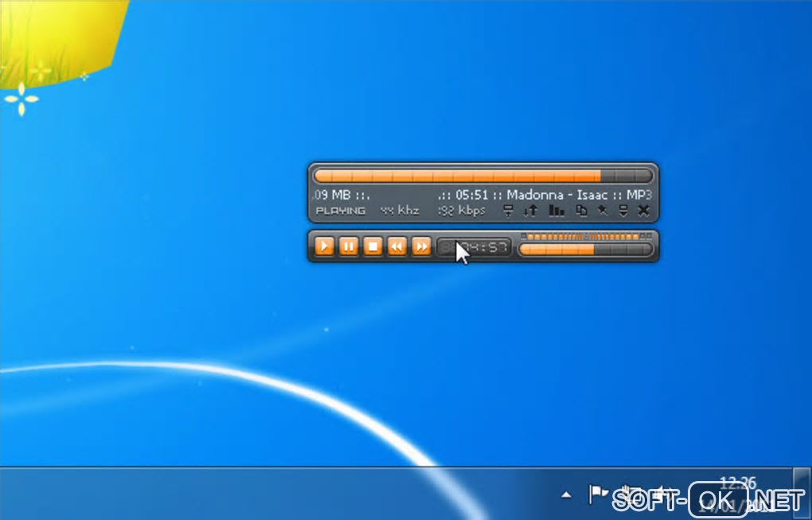Click the '05:51' track length text

(x=472, y=195)
